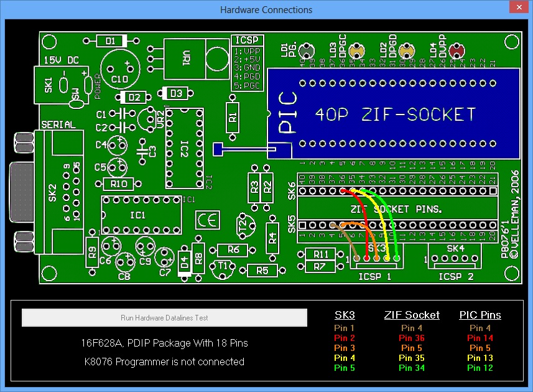
Task: Select the R5 resistor
Action: pyautogui.click(x=262, y=271)
